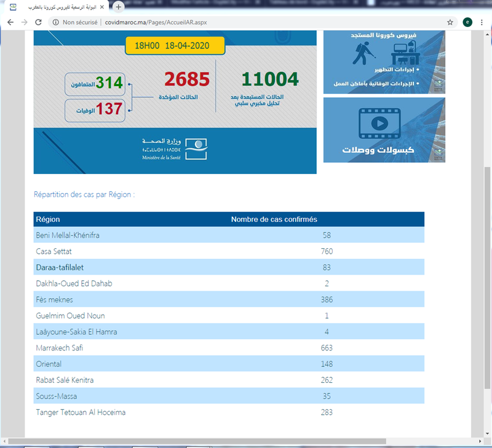The width and height of the screenshot is (492, 448).
Task: Click the browser forward arrow
Action: pos(25,22)
